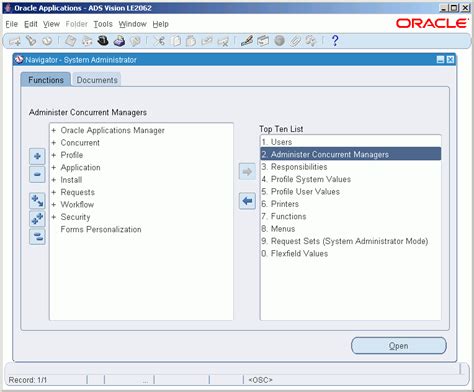Click the Copy toolbar icon

click(176, 41)
